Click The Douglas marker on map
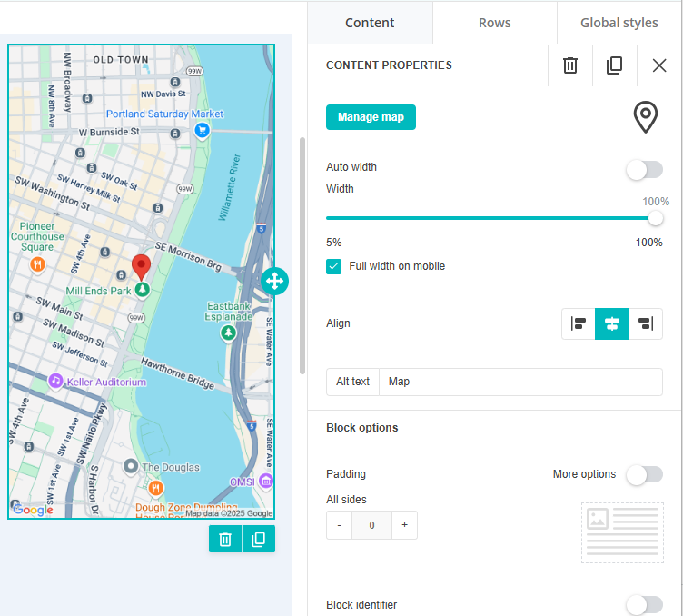This screenshot has width=683, height=616. tap(131, 467)
